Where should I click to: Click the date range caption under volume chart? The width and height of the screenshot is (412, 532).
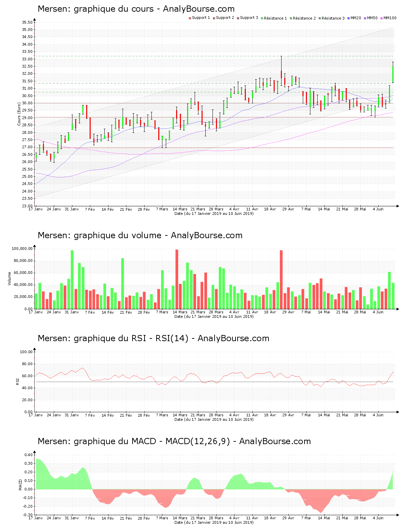(214, 316)
